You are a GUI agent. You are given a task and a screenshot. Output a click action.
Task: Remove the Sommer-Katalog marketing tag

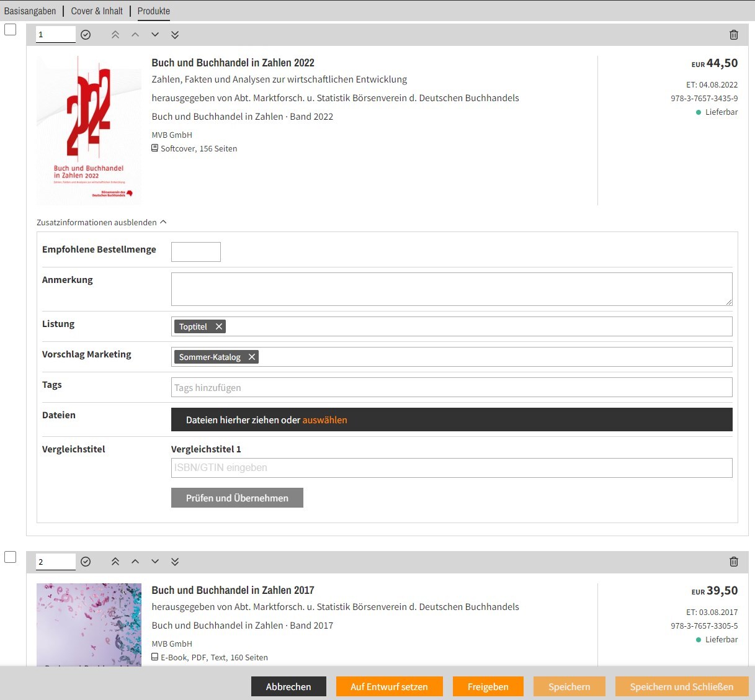point(252,357)
